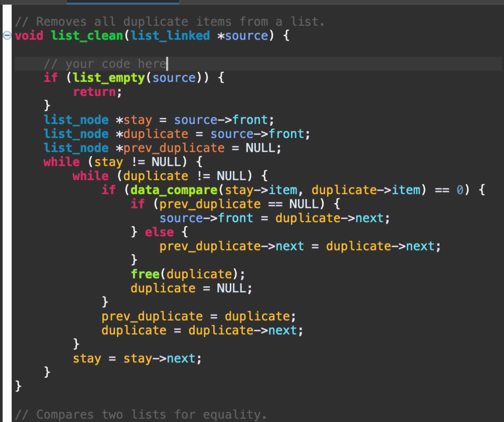Place cursor on "// your code here" comment
This screenshot has height=422, width=504.
tap(105, 64)
